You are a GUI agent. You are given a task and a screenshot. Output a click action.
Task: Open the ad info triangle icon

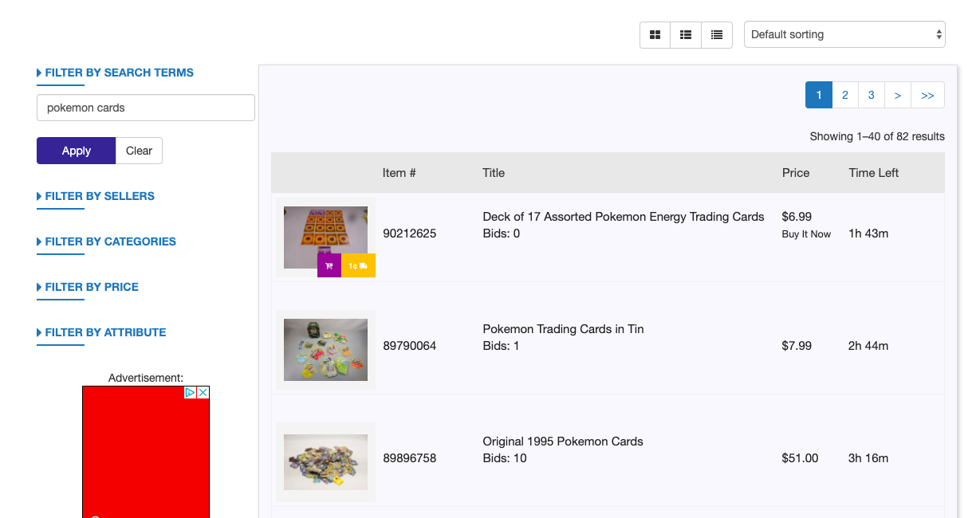tap(190, 392)
